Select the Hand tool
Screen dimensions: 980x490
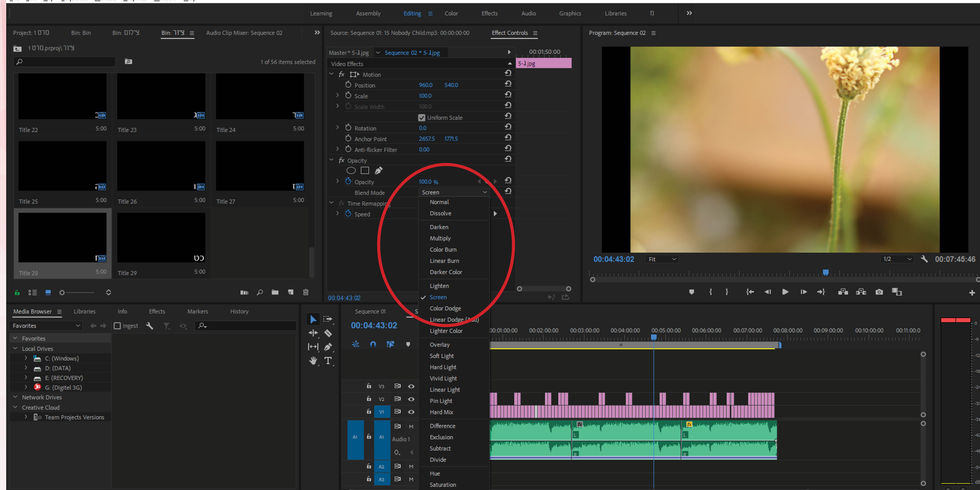(313, 360)
